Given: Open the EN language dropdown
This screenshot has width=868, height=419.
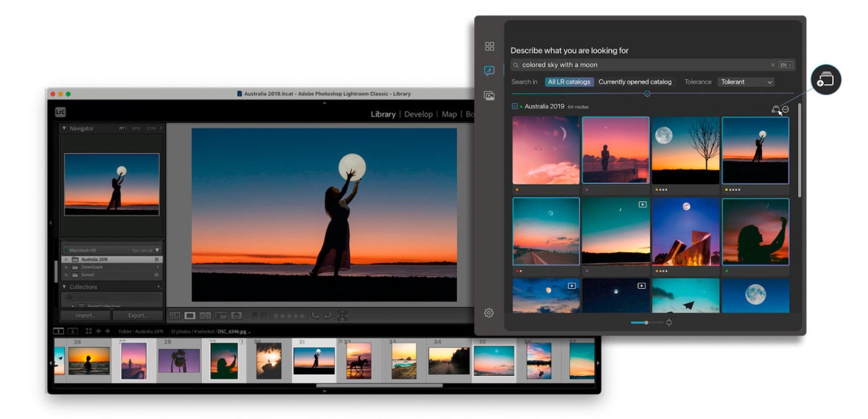Looking at the screenshot, I should [786, 64].
